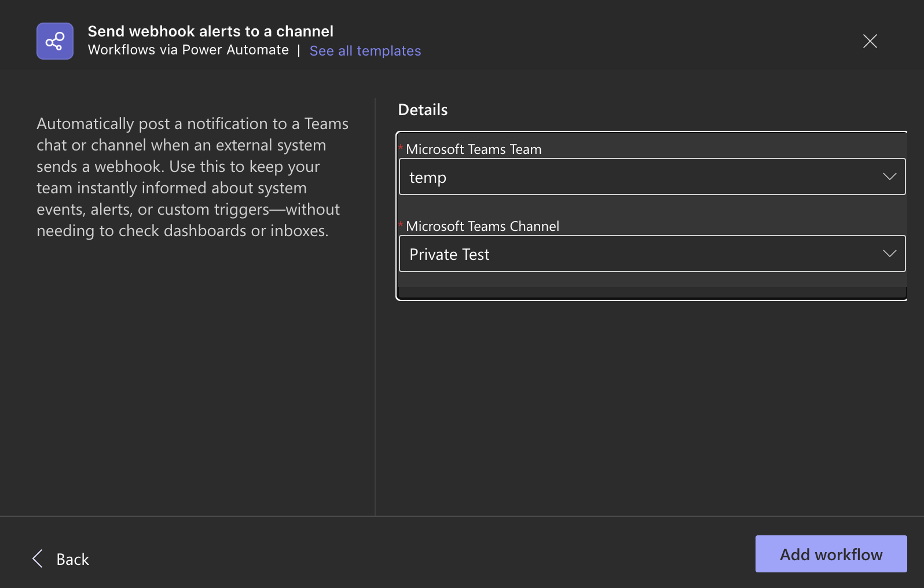
Task: Click the workflow description paragraph
Action: tap(192, 177)
